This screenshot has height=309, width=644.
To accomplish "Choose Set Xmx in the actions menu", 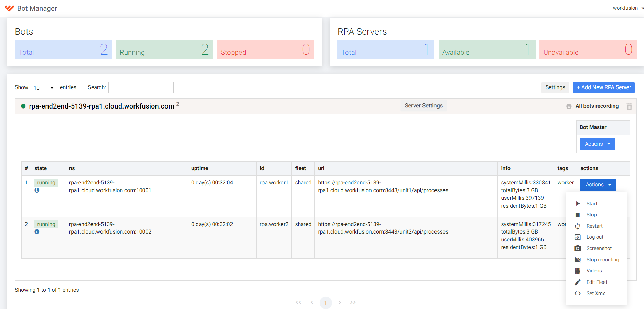I will 596,293.
